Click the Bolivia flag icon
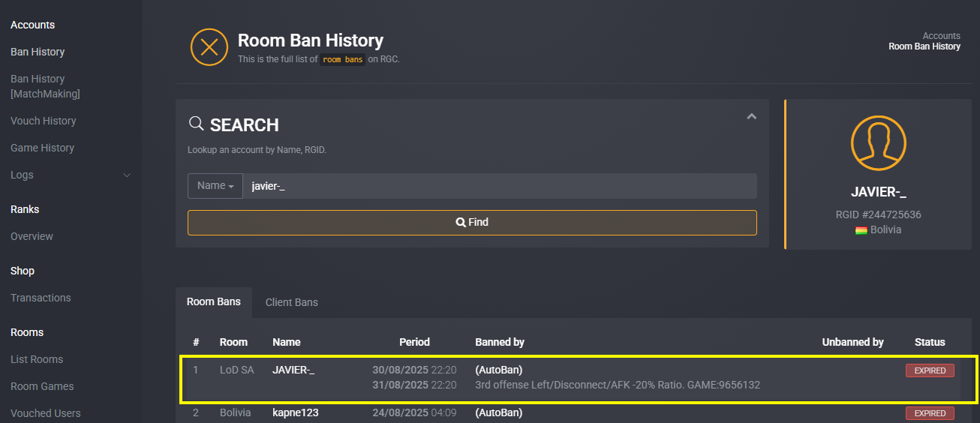Image resolution: width=980 pixels, height=423 pixels. pyautogui.click(x=861, y=230)
